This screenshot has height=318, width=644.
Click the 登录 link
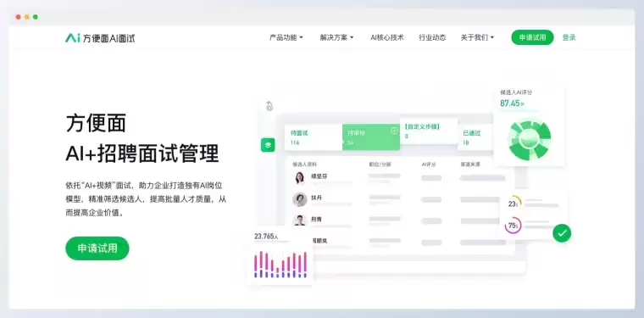tap(569, 37)
